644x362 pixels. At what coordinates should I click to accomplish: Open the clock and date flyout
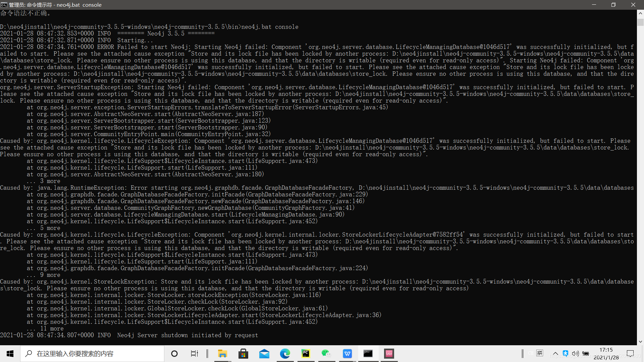tap(606, 354)
